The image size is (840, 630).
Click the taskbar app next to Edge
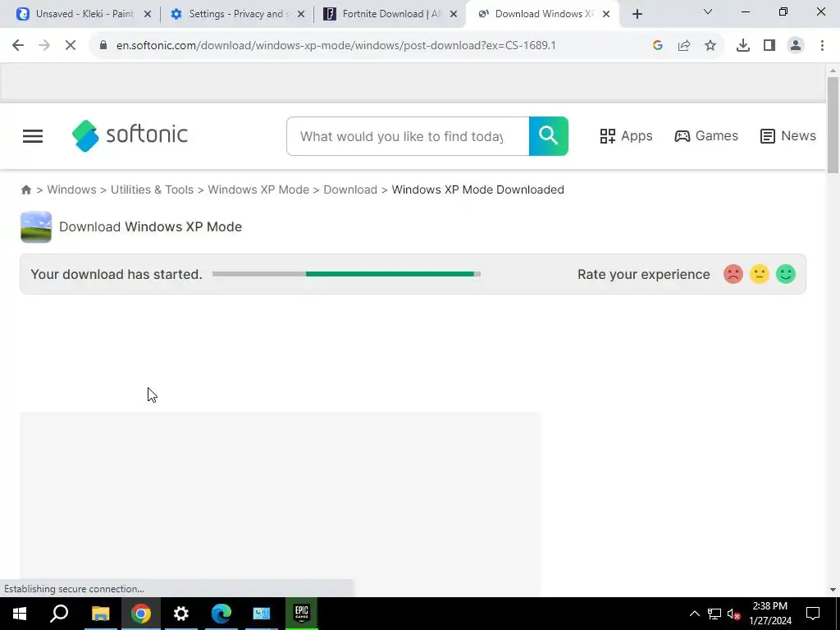262,614
